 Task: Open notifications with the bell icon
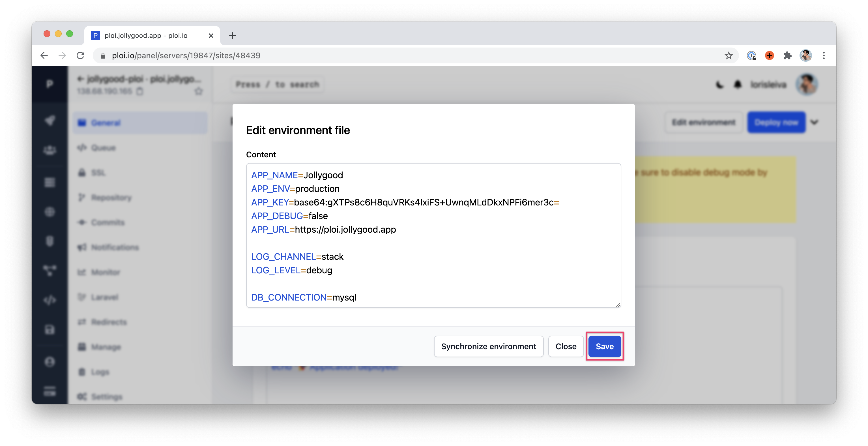(x=738, y=84)
